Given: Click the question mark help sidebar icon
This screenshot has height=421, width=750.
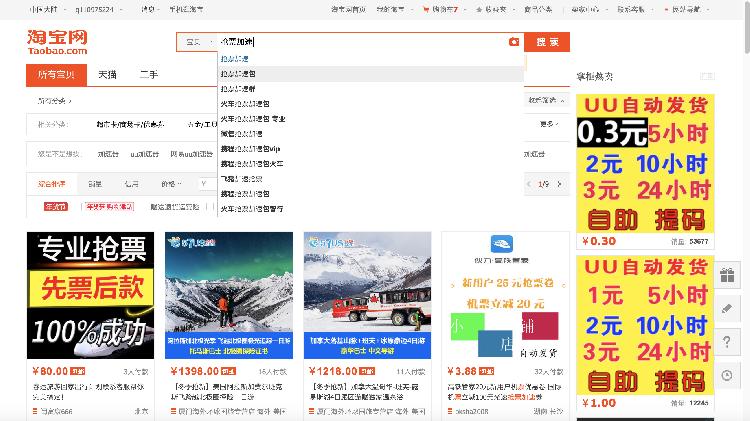Looking at the screenshot, I should pos(727,342).
